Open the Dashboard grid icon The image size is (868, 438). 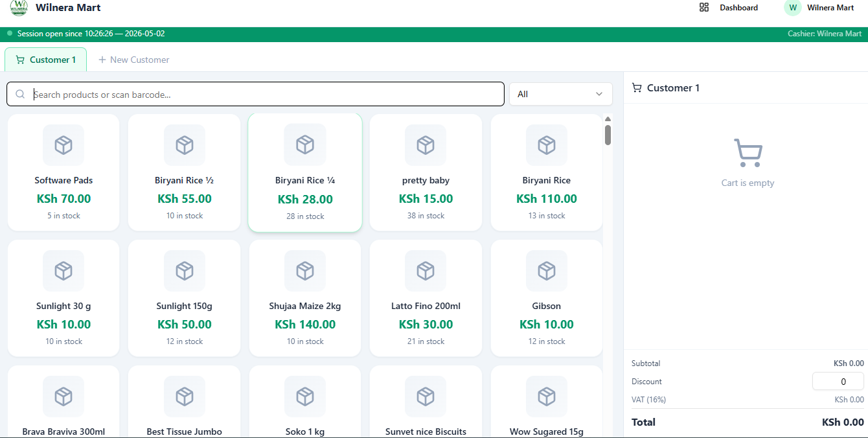click(x=704, y=7)
